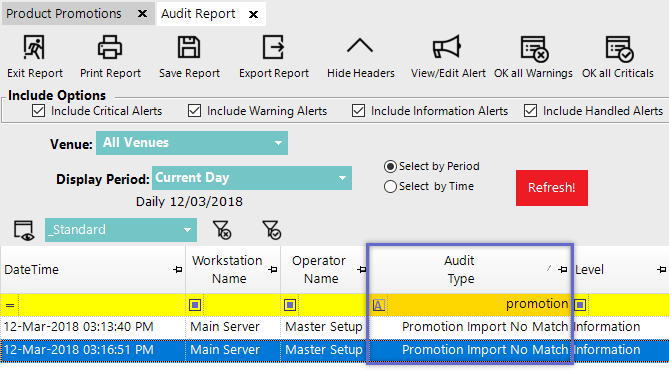Click Main Server in 03:13:40 row
669x375 pixels.
[x=225, y=327]
